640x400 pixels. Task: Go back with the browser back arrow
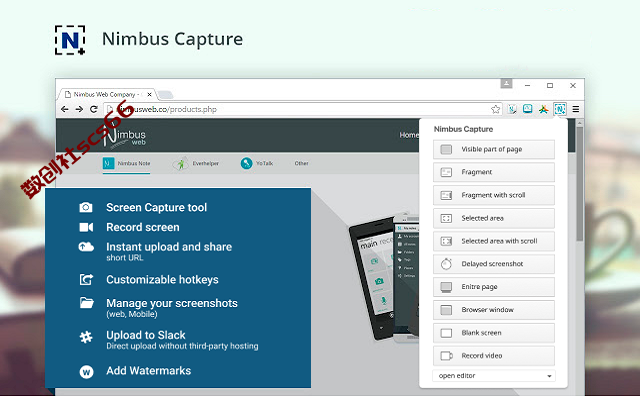(x=64, y=109)
